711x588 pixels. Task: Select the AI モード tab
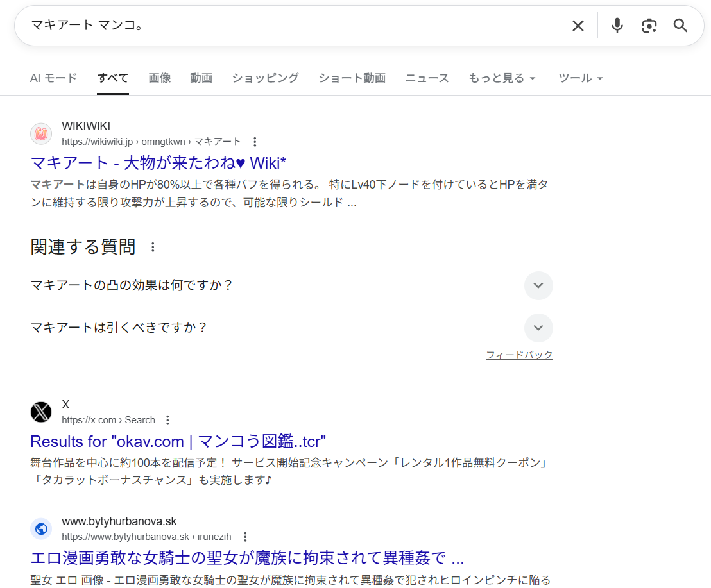click(53, 78)
